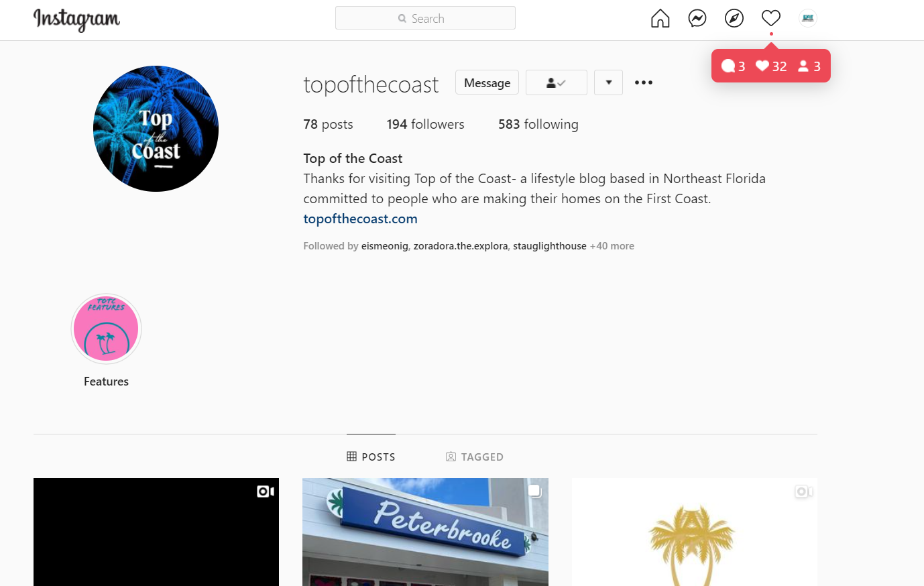
Task: Open the Features story highlight
Action: tap(106, 329)
